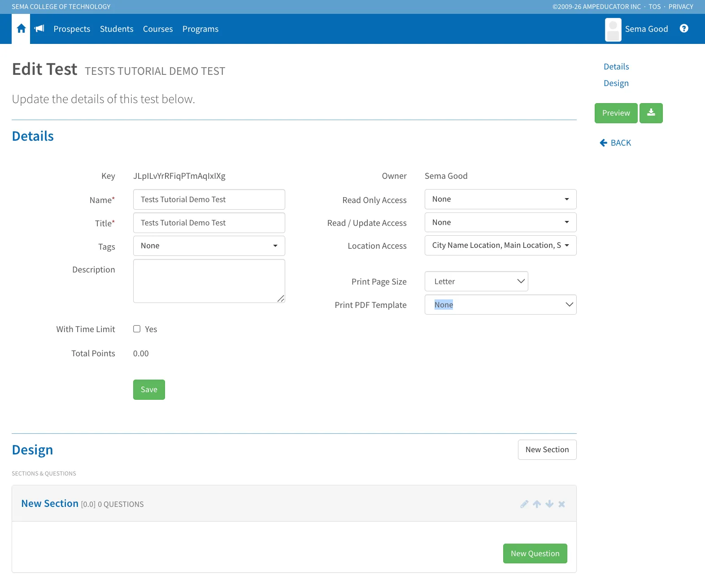
Task: Select the key text JLpILvYrRFiqPTmAqIxIXg
Action: 179,176
